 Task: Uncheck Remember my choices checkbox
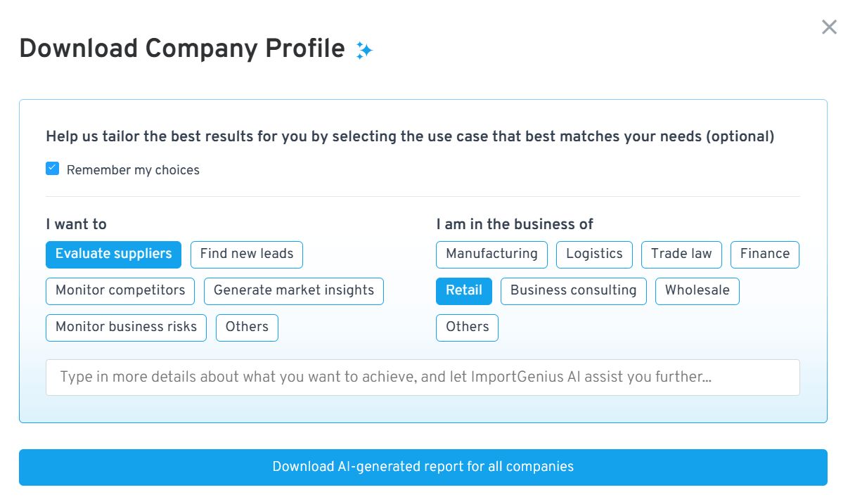tap(52, 169)
